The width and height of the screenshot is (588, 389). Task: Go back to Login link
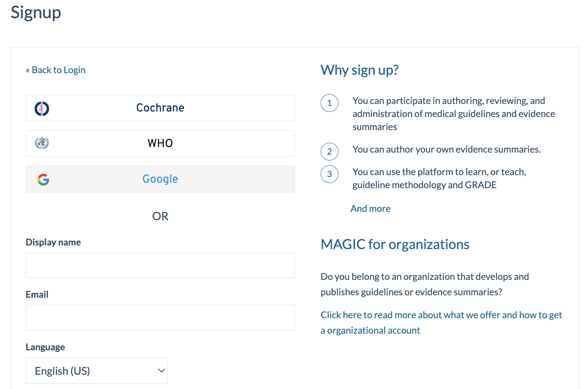point(56,70)
